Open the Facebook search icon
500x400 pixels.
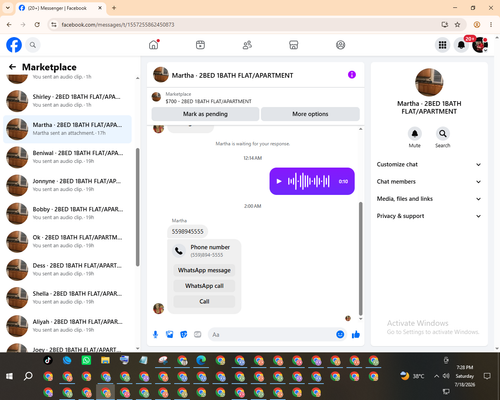tap(33, 45)
